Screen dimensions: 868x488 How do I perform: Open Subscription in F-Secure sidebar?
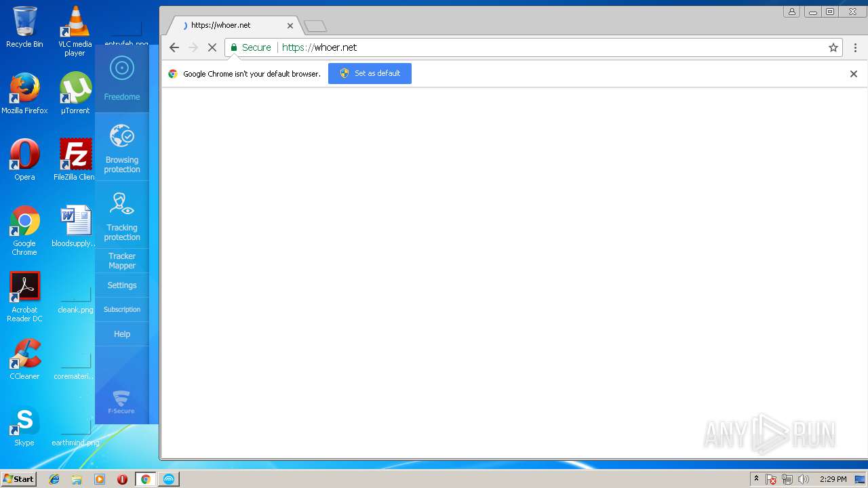coord(122,310)
